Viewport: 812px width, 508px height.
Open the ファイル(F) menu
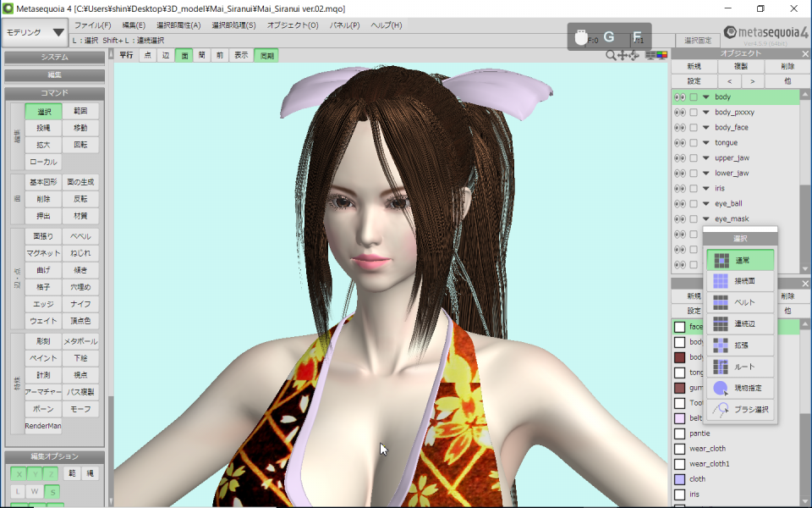click(93, 25)
